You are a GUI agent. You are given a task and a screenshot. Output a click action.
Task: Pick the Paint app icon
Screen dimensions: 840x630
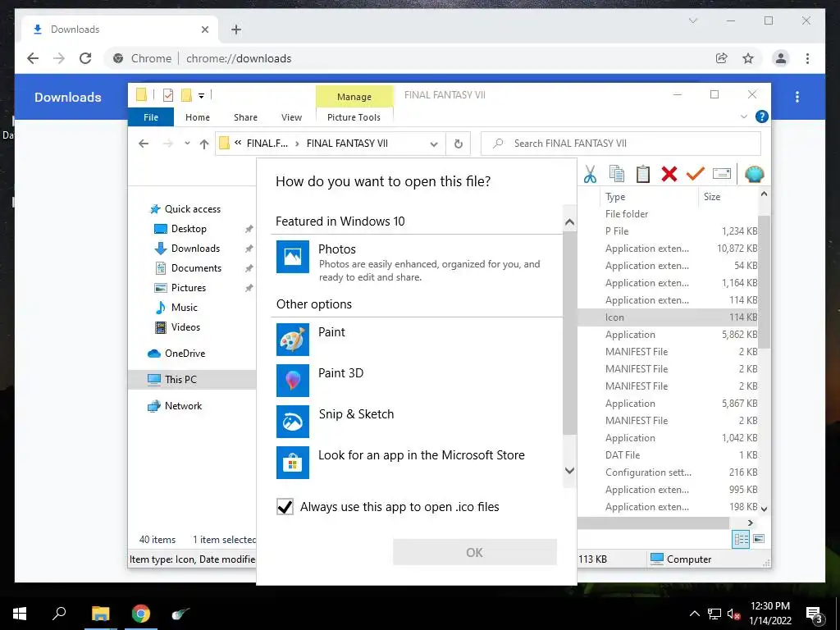pyautogui.click(x=293, y=340)
